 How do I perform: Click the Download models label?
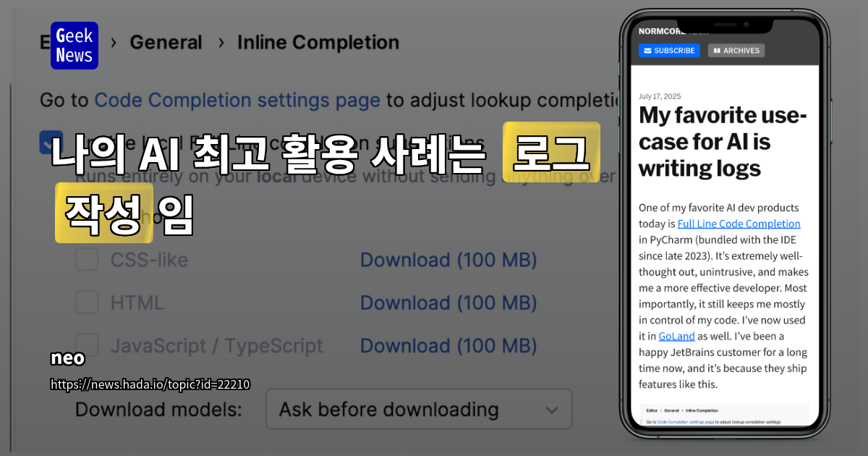(x=158, y=410)
